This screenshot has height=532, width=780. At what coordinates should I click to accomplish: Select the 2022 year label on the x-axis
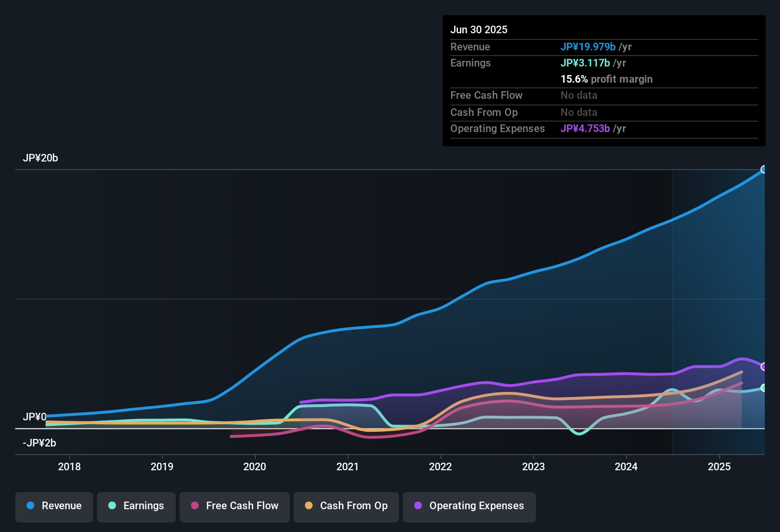point(441,466)
